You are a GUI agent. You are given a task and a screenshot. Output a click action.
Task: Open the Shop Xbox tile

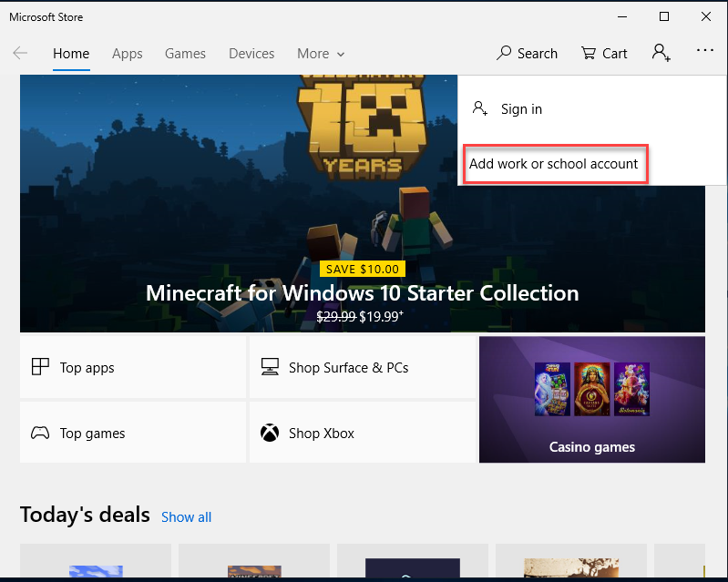362,433
